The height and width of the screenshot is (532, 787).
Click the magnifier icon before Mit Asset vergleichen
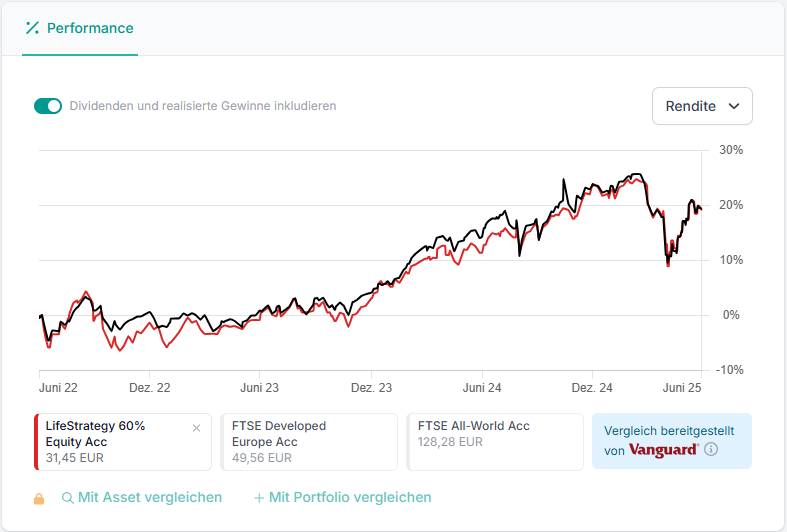pos(68,498)
